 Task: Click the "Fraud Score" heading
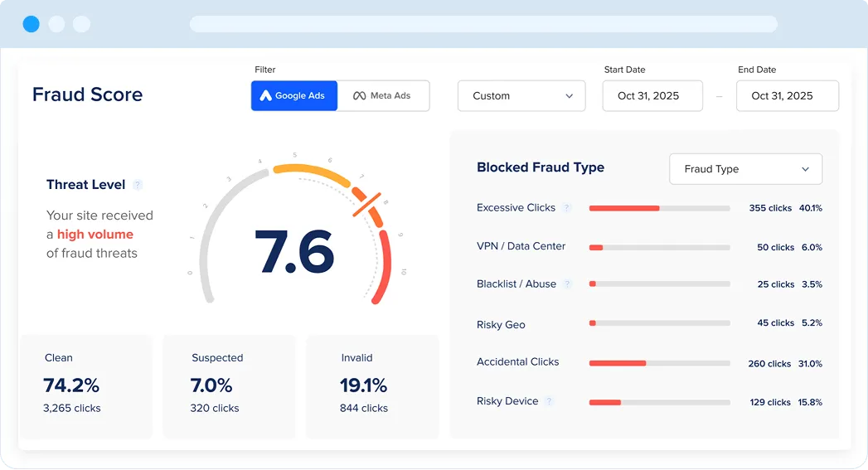click(x=88, y=94)
